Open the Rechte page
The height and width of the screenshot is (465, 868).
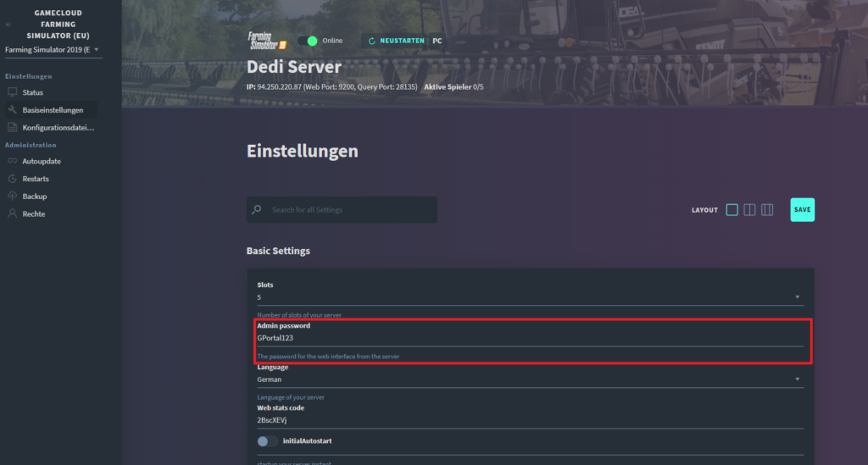34,214
